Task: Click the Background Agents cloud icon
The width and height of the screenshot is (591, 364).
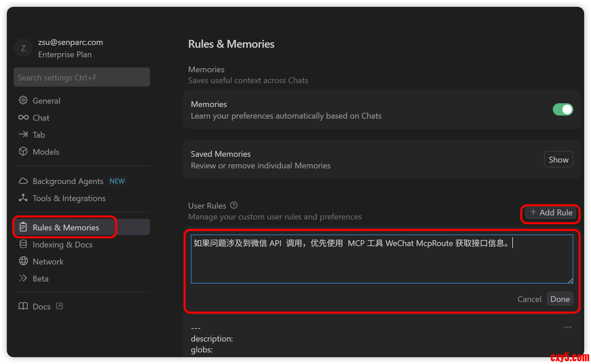Action: 23,181
